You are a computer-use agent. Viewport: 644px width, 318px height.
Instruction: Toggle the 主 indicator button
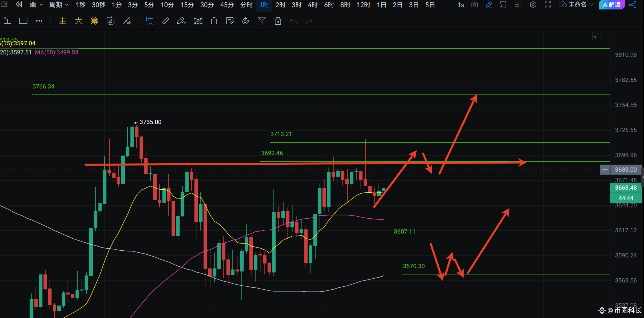coord(63,21)
